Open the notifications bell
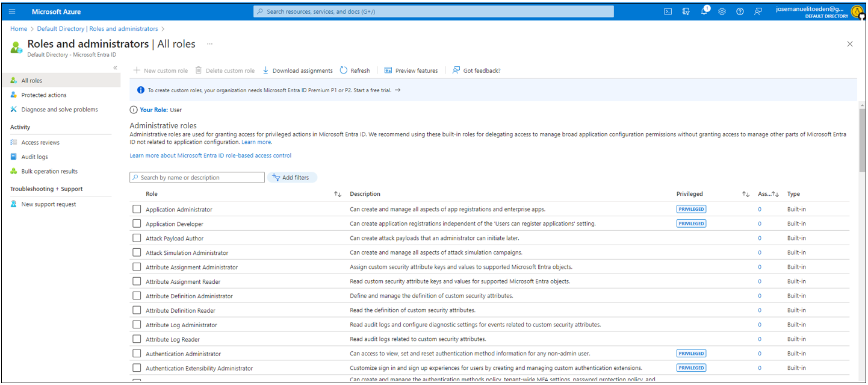 (x=705, y=11)
